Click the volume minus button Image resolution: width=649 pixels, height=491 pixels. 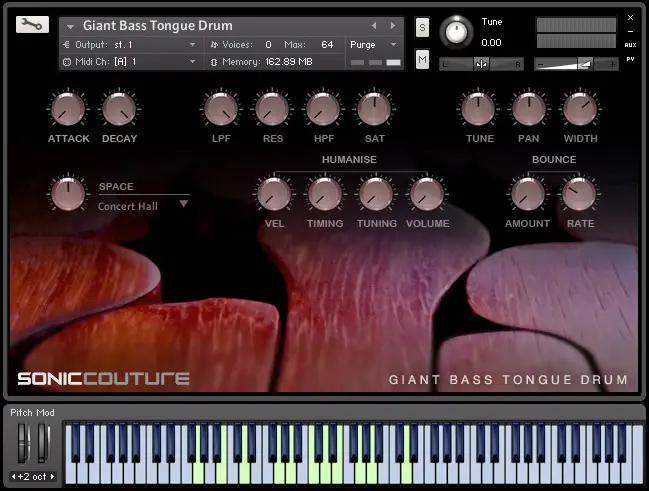540,64
